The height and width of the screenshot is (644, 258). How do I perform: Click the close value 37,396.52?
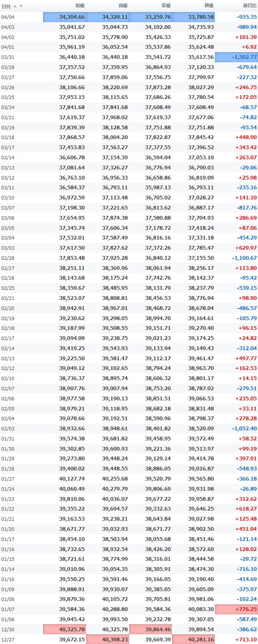[201, 147]
